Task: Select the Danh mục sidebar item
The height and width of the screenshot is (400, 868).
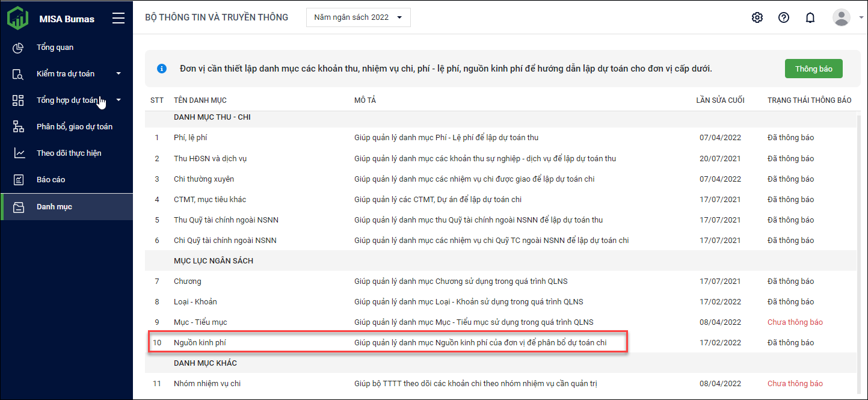Action: click(x=54, y=207)
